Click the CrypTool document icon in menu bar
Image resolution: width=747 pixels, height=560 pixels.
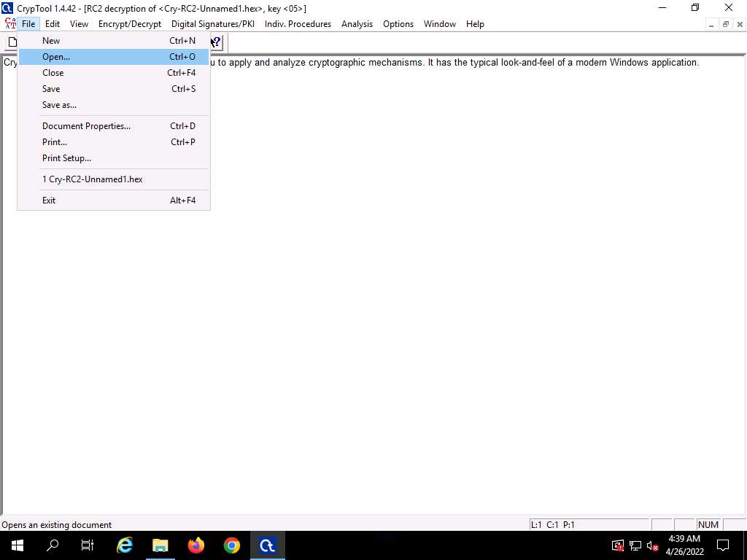(x=9, y=24)
